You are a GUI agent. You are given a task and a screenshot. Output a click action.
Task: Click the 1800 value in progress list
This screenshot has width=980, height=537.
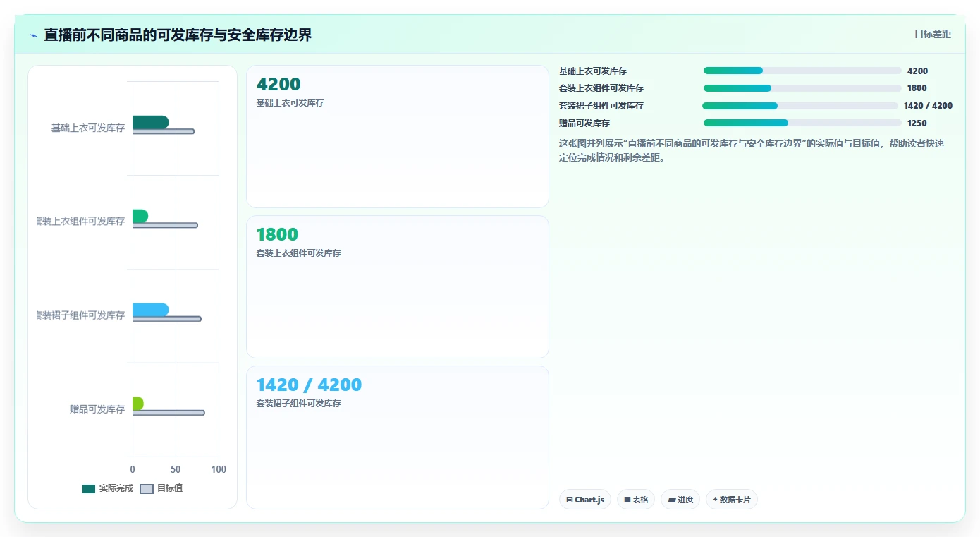click(x=917, y=88)
